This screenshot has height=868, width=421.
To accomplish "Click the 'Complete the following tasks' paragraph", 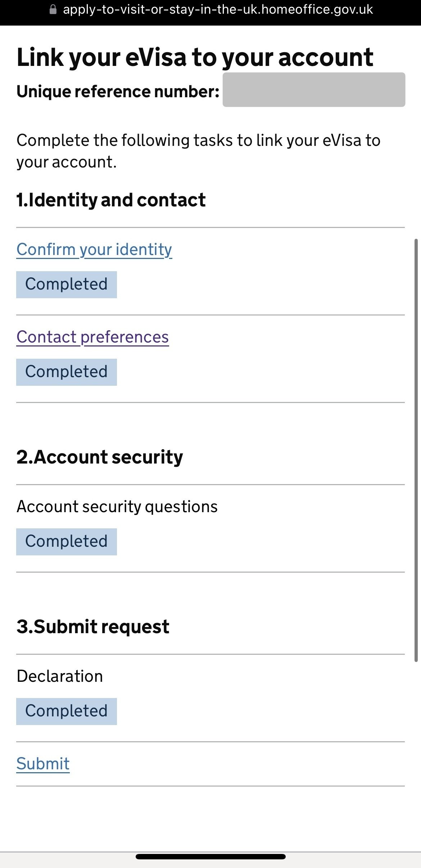I will tap(198, 151).
